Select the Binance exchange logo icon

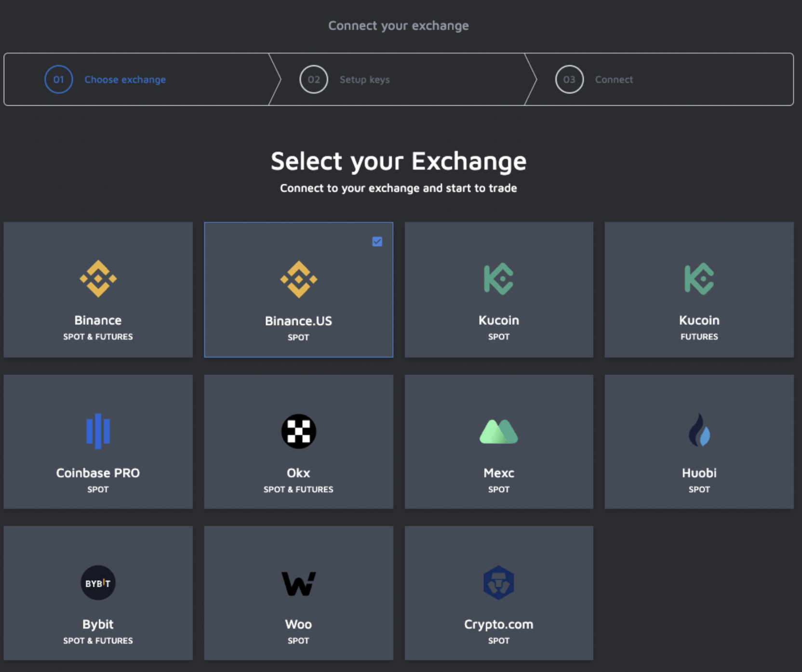coord(98,278)
